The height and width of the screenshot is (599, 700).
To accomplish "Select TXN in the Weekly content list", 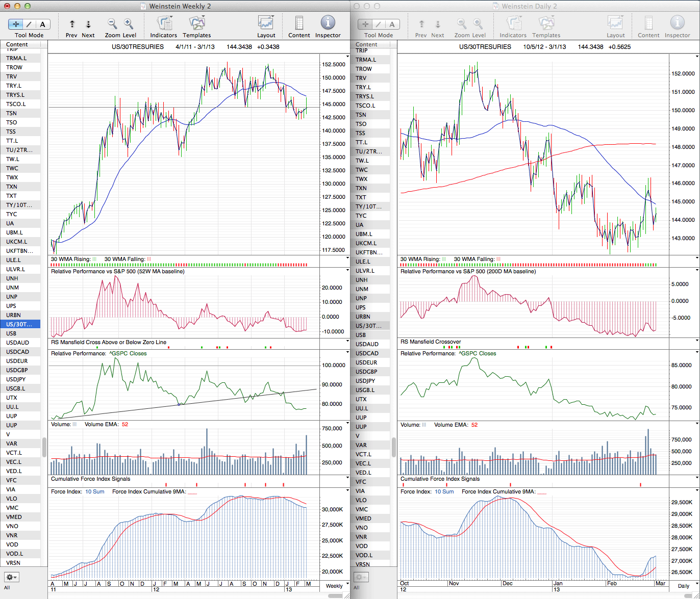I will pos(12,187).
